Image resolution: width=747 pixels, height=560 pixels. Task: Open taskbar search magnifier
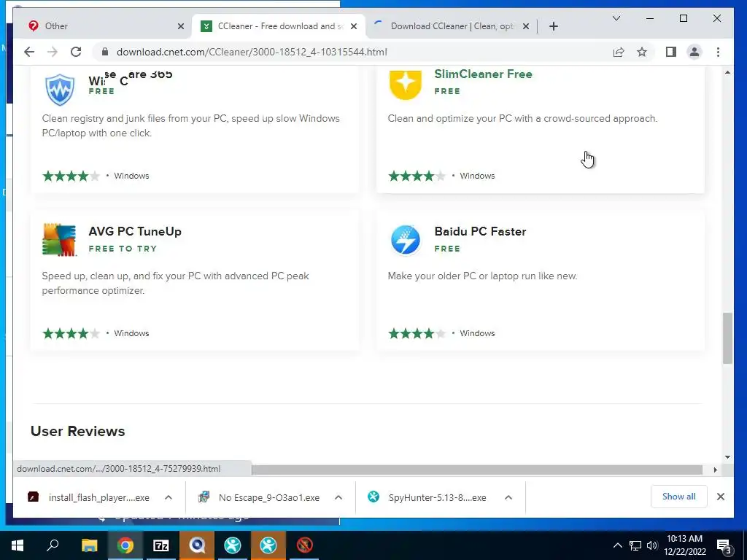tap(53, 545)
